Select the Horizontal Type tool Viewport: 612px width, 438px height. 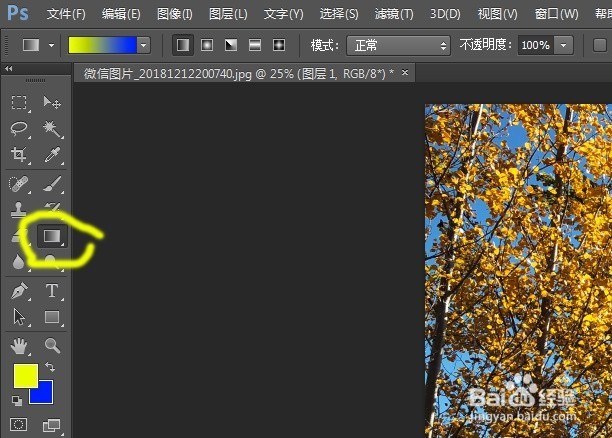(52, 291)
